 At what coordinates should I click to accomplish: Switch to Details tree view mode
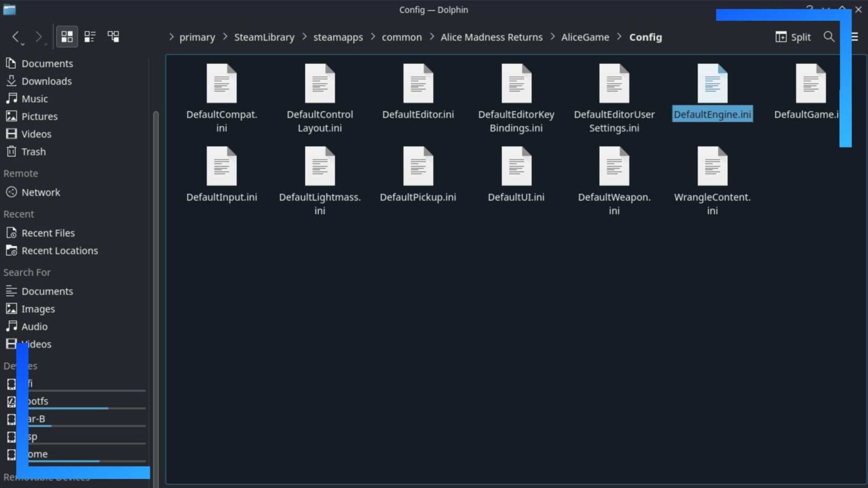[x=113, y=37]
